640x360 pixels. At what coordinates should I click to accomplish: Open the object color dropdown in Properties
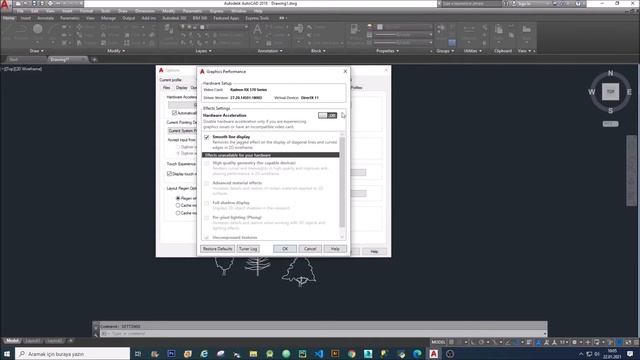pyautogui.click(x=404, y=27)
